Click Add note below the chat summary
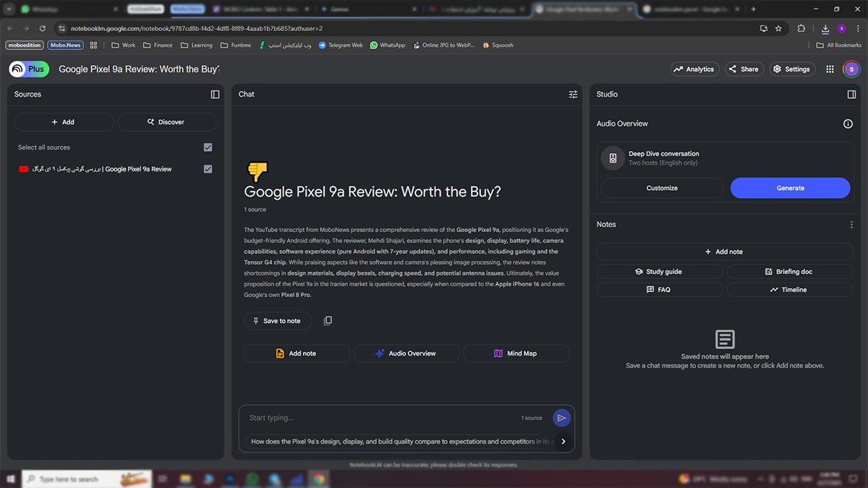Viewport: 868px width, 488px height. pos(297,354)
